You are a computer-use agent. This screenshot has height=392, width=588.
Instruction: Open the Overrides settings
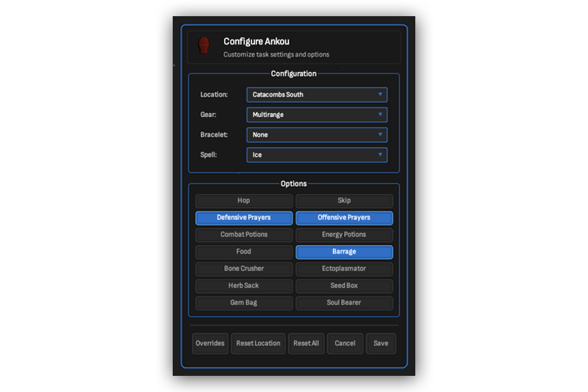click(210, 343)
